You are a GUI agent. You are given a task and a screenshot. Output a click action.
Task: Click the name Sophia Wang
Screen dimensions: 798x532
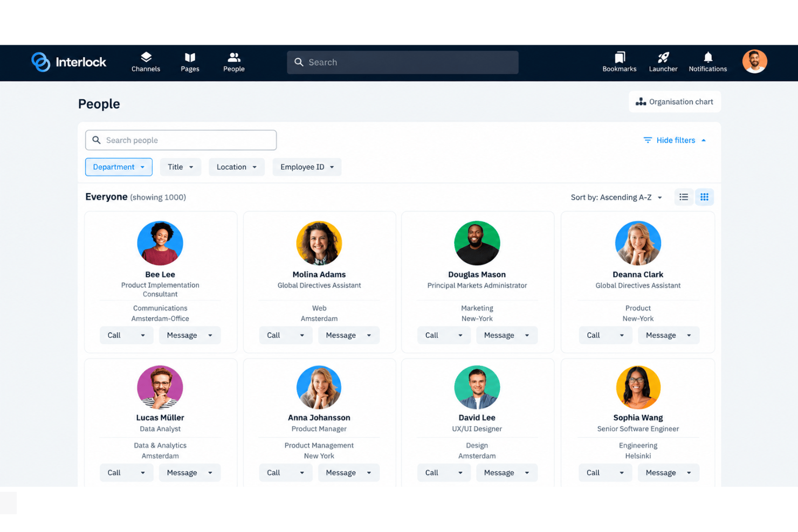click(x=638, y=418)
